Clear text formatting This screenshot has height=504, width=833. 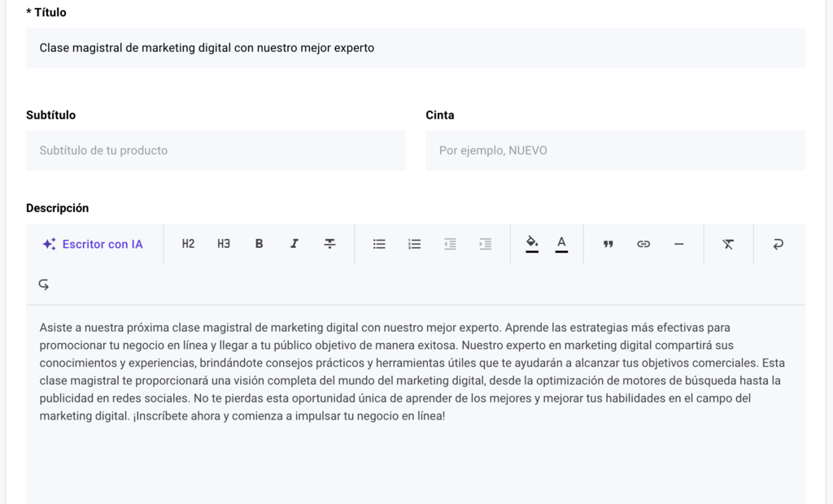728,243
